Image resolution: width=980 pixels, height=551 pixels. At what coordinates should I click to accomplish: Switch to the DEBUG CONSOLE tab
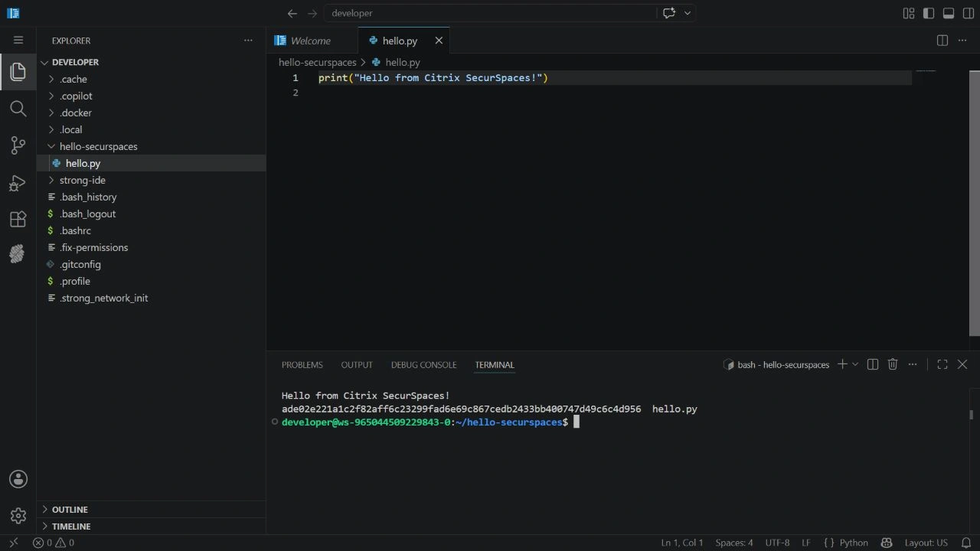423,365
